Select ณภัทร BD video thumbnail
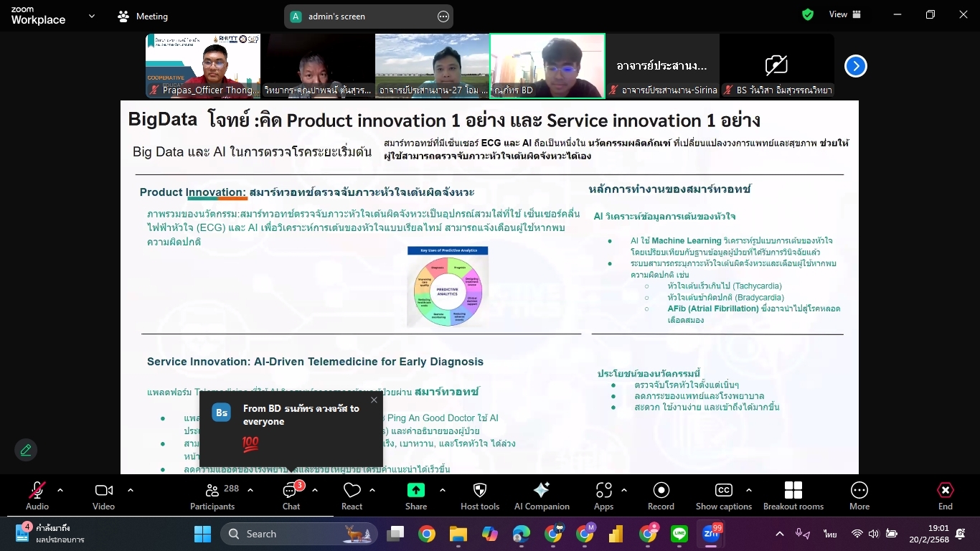 pos(547,65)
